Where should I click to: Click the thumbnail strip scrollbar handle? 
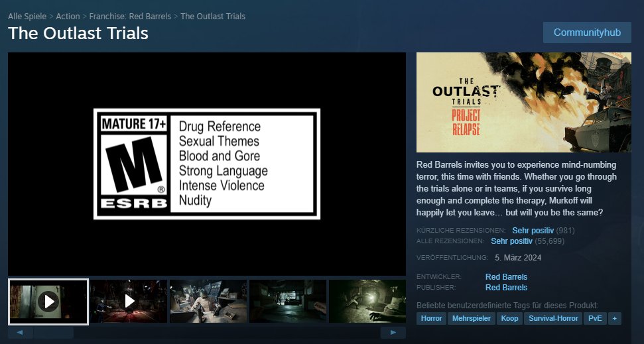click(54, 333)
